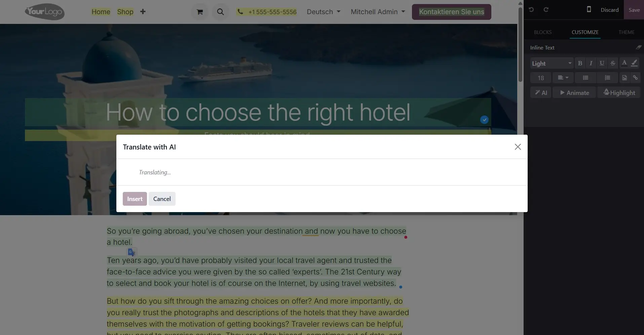Expand the text alignment dropdown
Screen dimensions: 644x335
pyautogui.click(x=563, y=78)
